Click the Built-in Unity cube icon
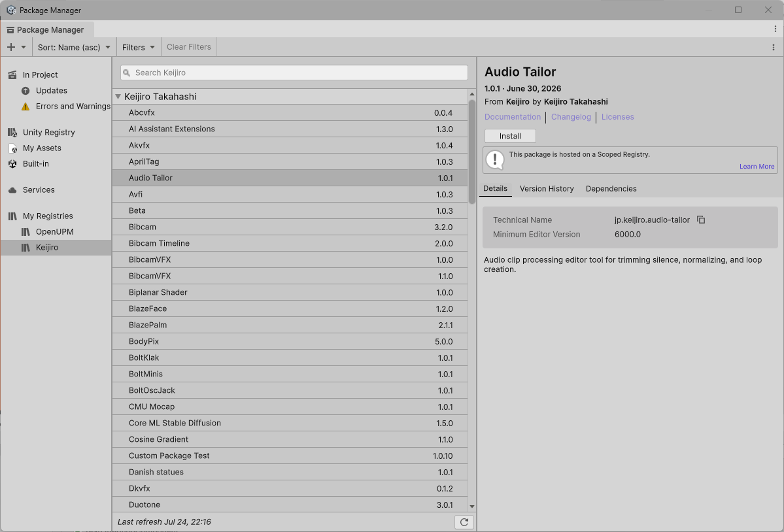784x532 pixels. [x=12, y=164]
